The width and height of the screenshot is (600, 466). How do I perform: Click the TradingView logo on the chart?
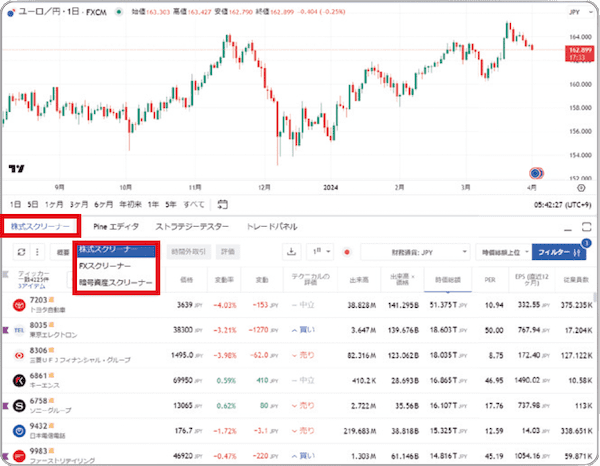[16, 168]
